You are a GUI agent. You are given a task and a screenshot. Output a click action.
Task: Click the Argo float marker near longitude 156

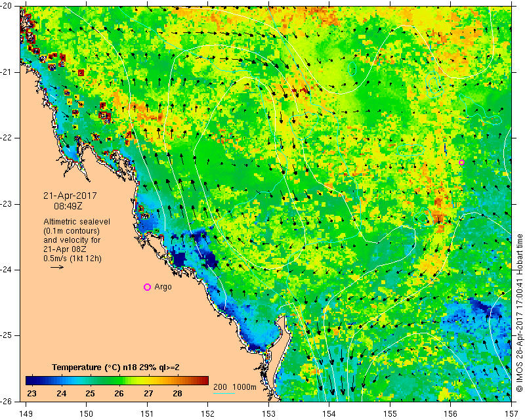(x=461, y=163)
